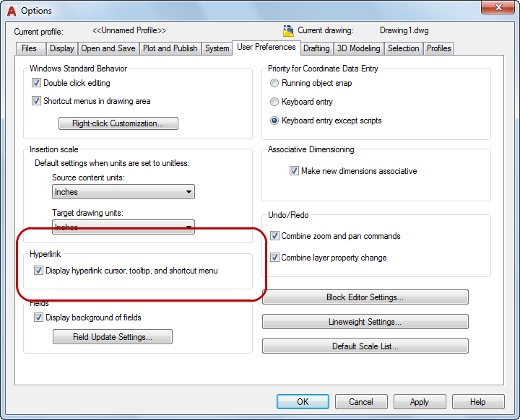Screen dimensions: 520x420
Task: Click the Default Scale List button
Action: tap(365, 346)
